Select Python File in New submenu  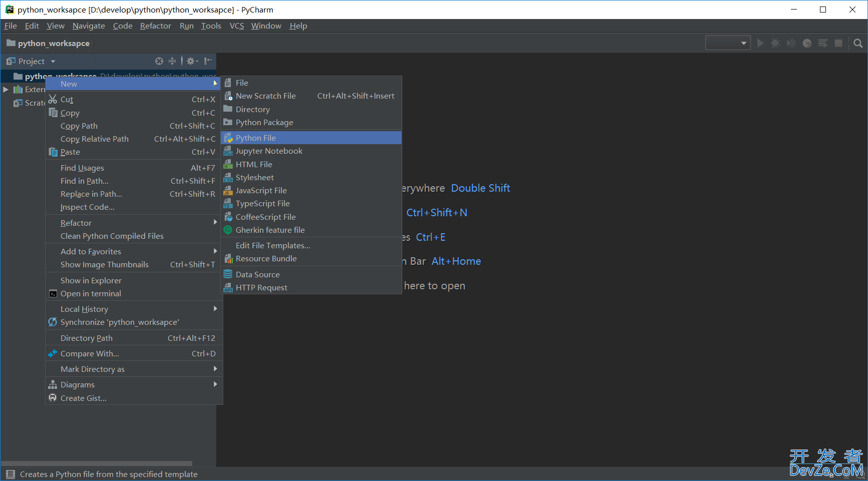point(311,138)
